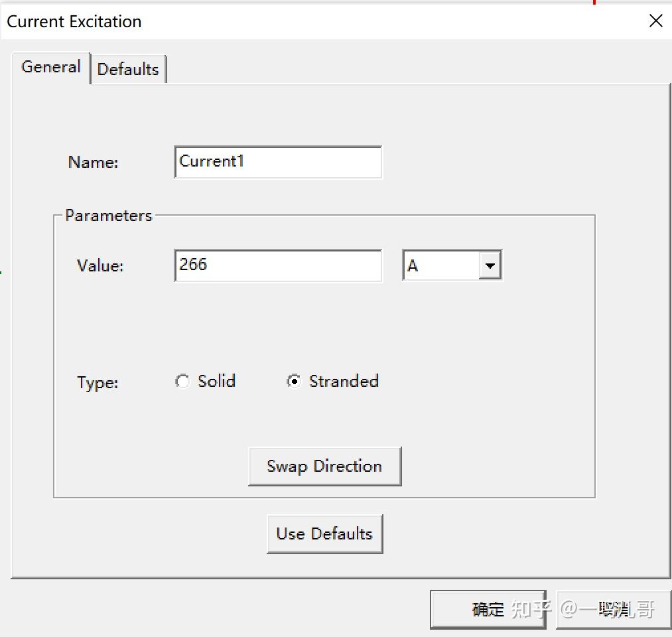The height and width of the screenshot is (637, 672).
Task: Click the unit combo box showing A
Action: pyautogui.click(x=441, y=266)
